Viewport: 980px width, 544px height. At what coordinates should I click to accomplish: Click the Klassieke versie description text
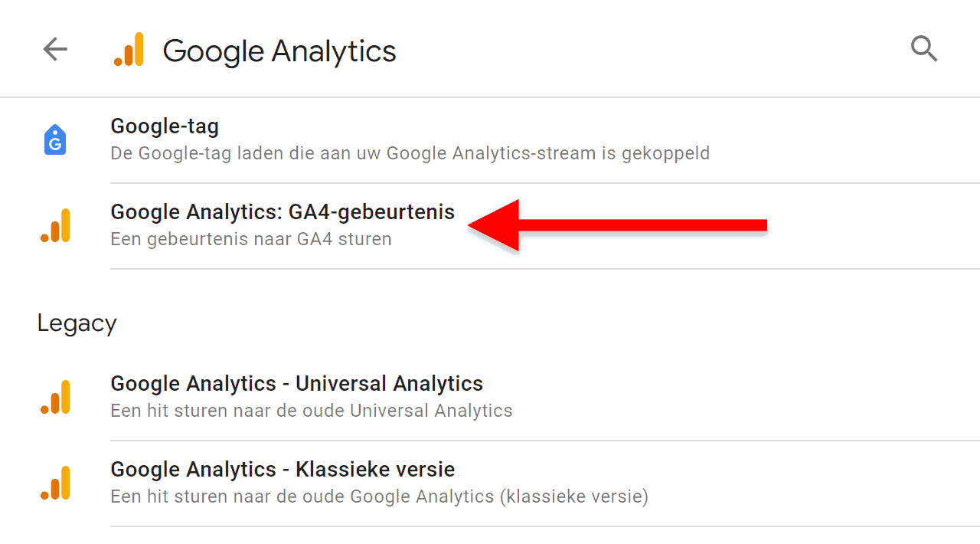tap(380, 496)
